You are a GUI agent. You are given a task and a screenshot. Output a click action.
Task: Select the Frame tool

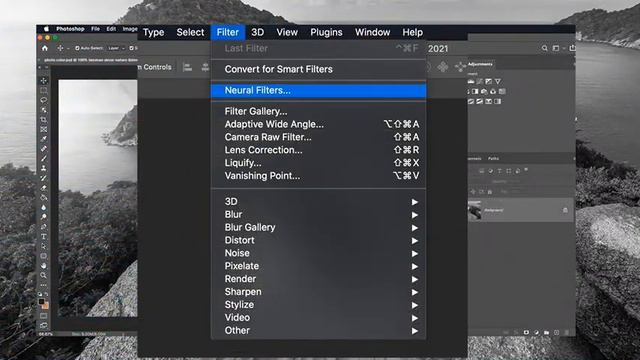(x=44, y=129)
